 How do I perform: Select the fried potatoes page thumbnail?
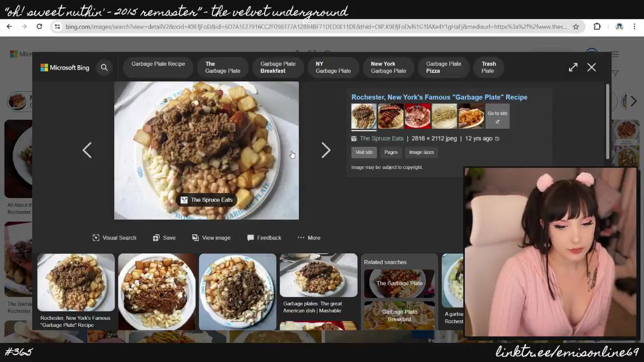click(471, 116)
